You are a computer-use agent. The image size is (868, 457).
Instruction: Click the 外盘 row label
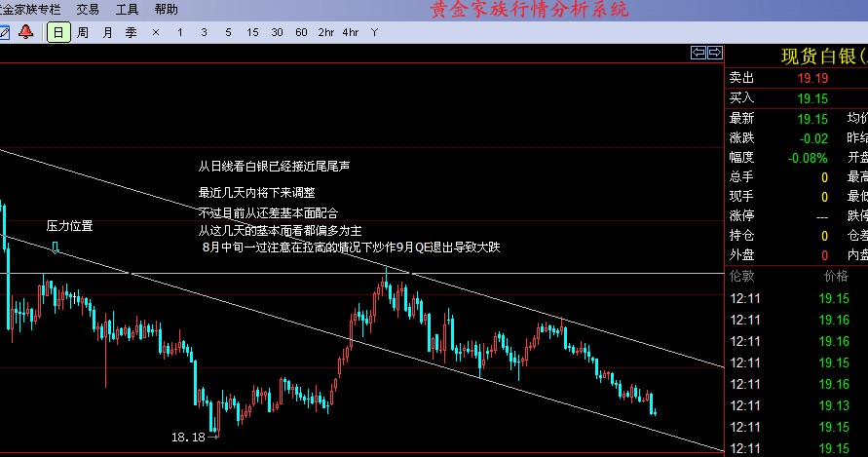tap(741, 255)
